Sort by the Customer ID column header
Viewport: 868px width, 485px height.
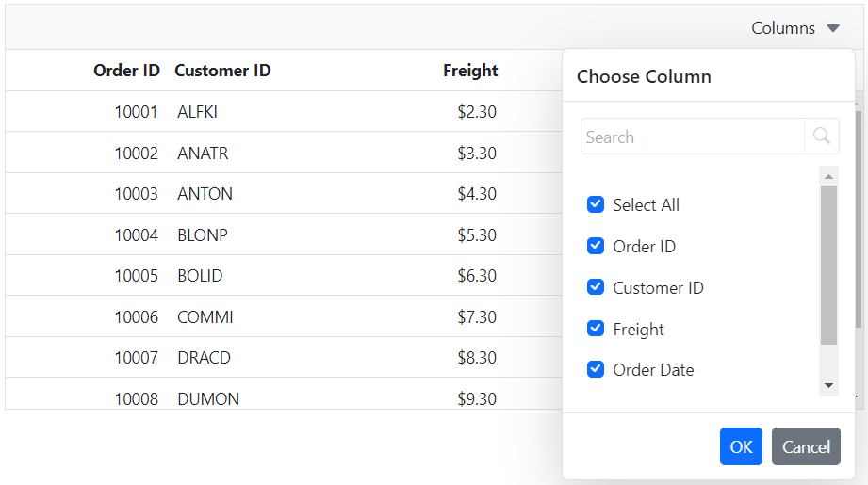pyautogui.click(x=222, y=71)
